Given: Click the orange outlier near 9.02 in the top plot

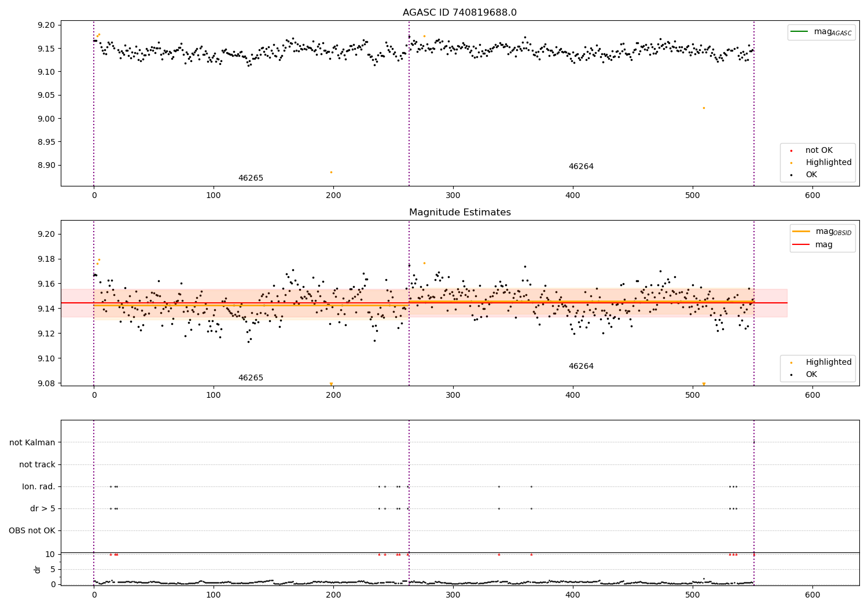Looking at the screenshot, I should [704, 108].
